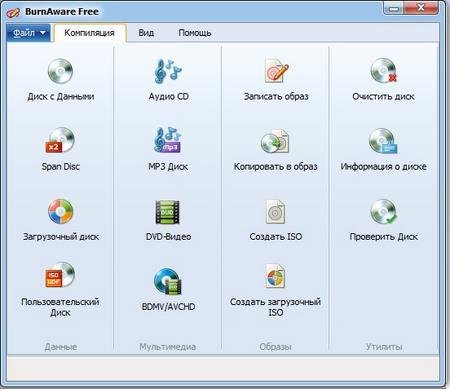Click the Проверить Диск label

[384, 237]
